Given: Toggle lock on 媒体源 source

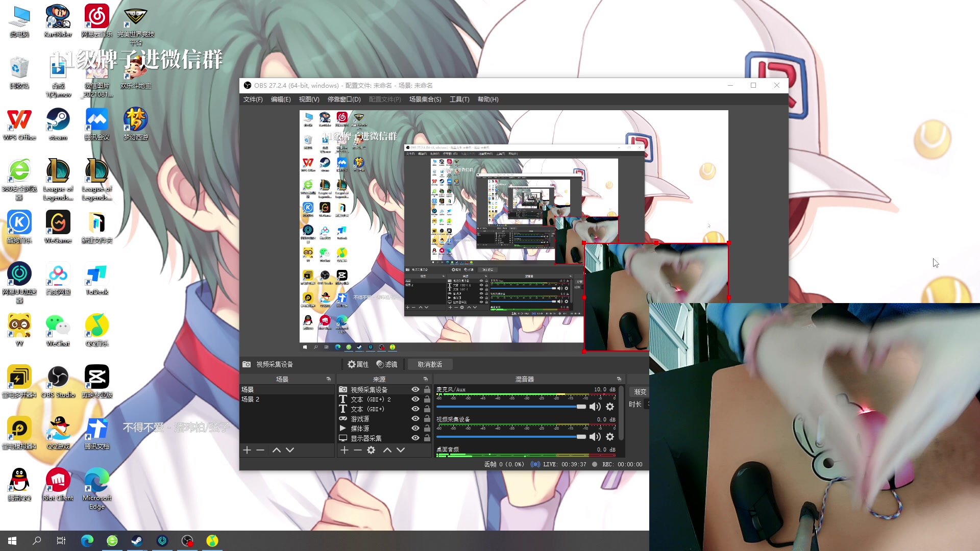Looking at the screenshot, I should pyautogui.click(x=427, y=428).
